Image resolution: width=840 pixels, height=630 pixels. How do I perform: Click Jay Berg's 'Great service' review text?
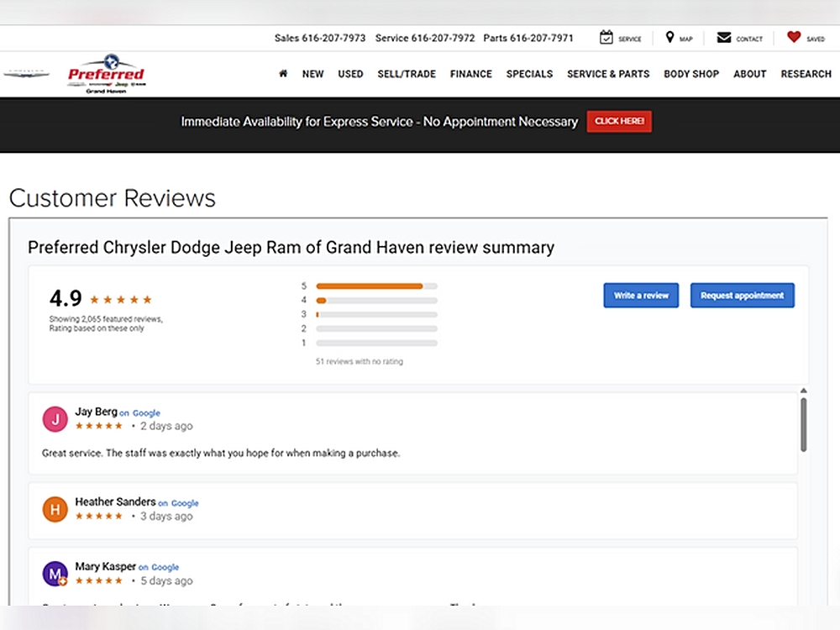coord(221,454)
